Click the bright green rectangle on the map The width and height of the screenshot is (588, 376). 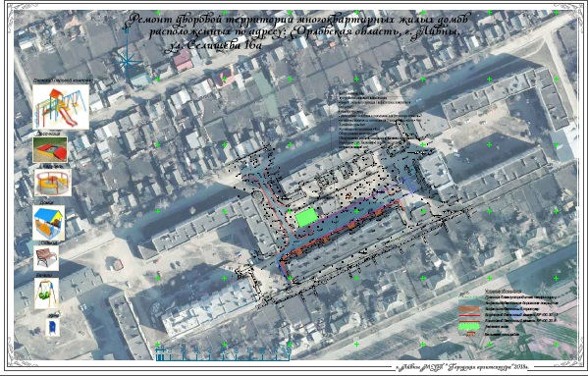(x=306, y=218)
